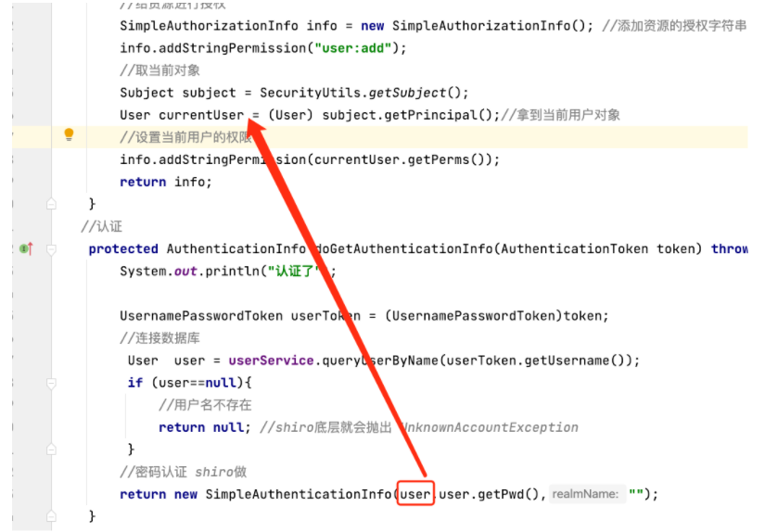Click the purple userService field reference

(x=271, y=361)
